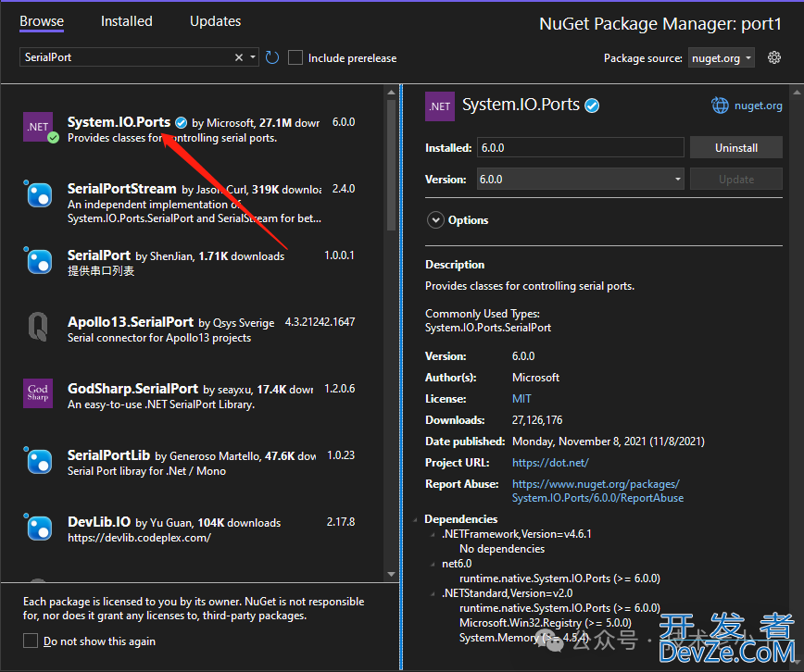Select the SerialPort by ShenJian icon

38,260
